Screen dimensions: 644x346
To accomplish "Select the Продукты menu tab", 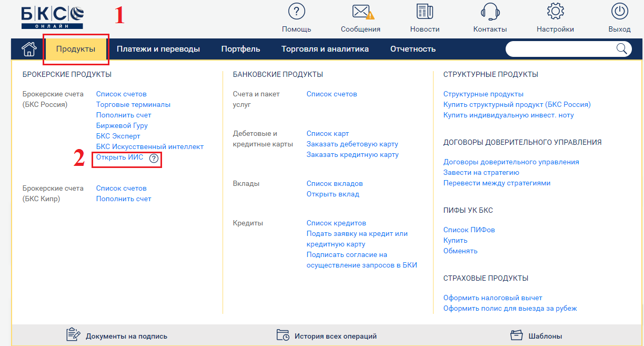I will (x=76, y=49).
